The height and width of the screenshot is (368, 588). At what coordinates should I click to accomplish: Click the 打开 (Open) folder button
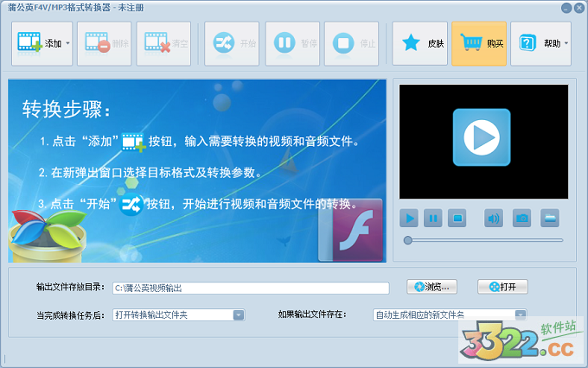coord(502,287)
